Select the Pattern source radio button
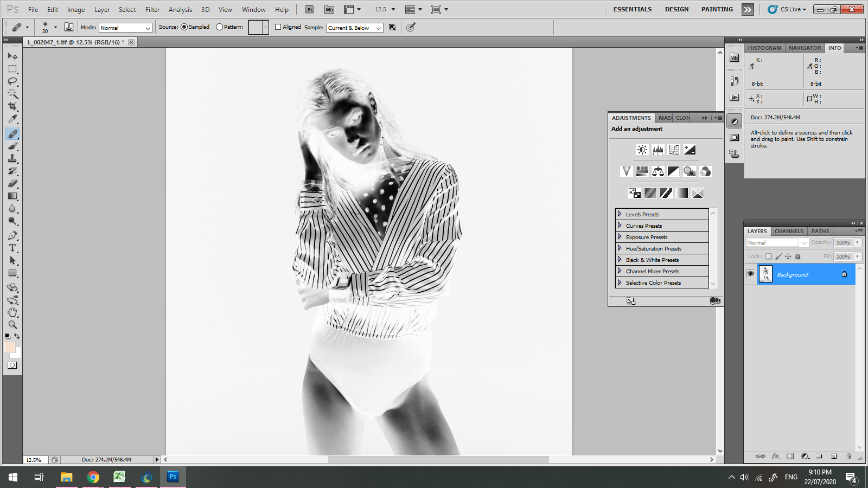The image size is (868, 488). click(x=219, y=27)
